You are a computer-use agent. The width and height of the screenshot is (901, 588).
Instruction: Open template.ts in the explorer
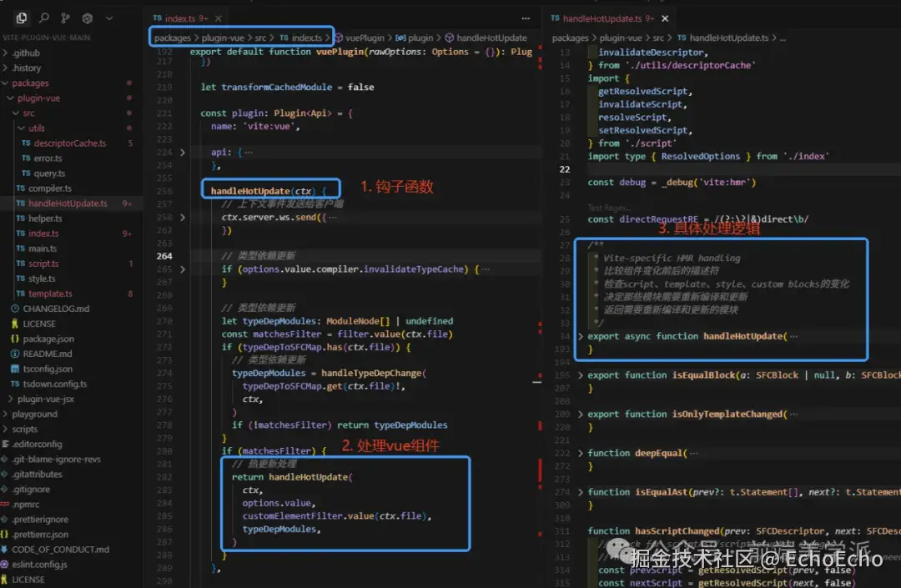[x=51, y=294]
